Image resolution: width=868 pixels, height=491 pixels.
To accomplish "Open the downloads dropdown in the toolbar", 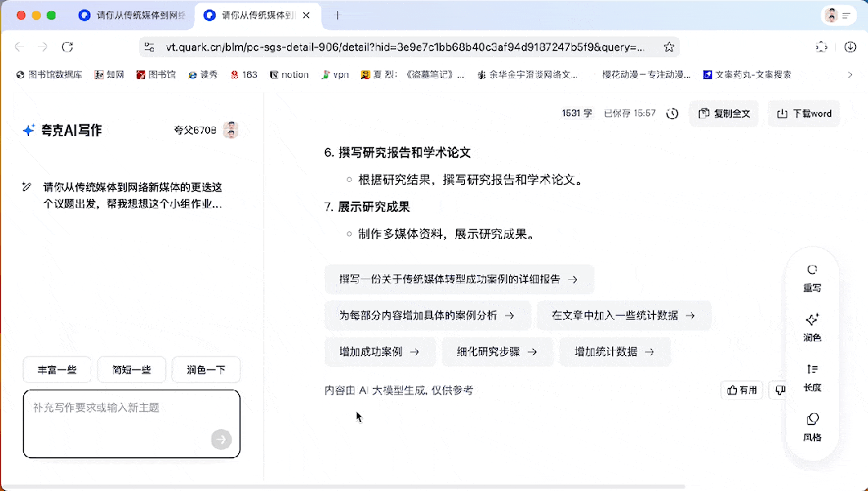I will click(x=849, y=47).
